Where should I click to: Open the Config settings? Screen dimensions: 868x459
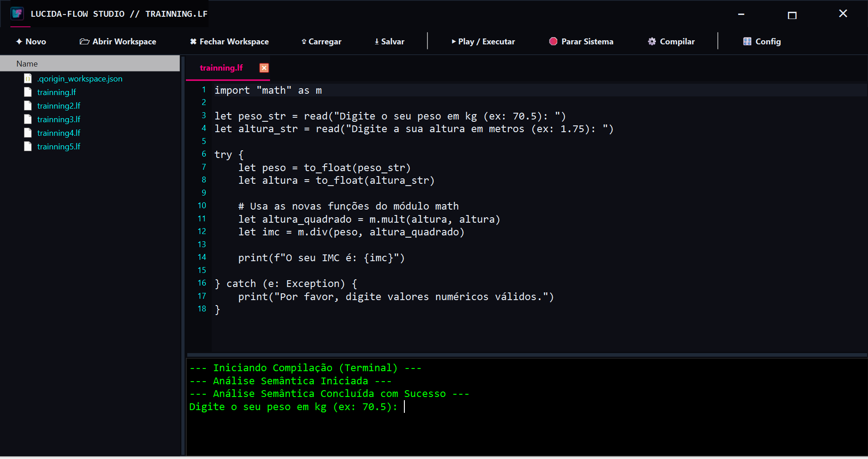[x=762, y=42]
